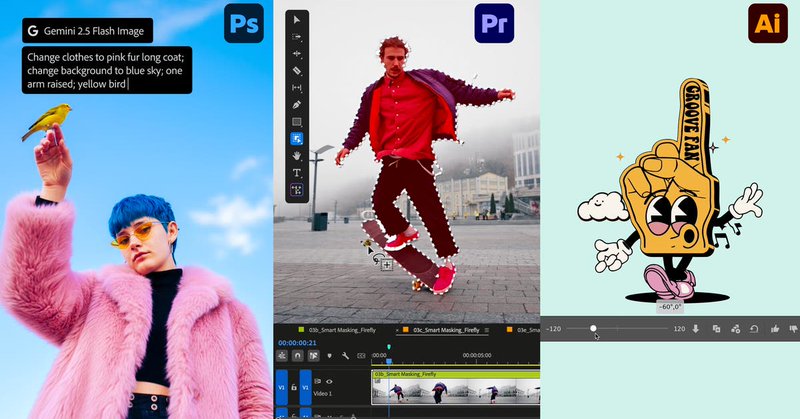Switch to 03b_Smart Masking_Firefly sequence tab
800x419 pixels.
click(342, 330)
